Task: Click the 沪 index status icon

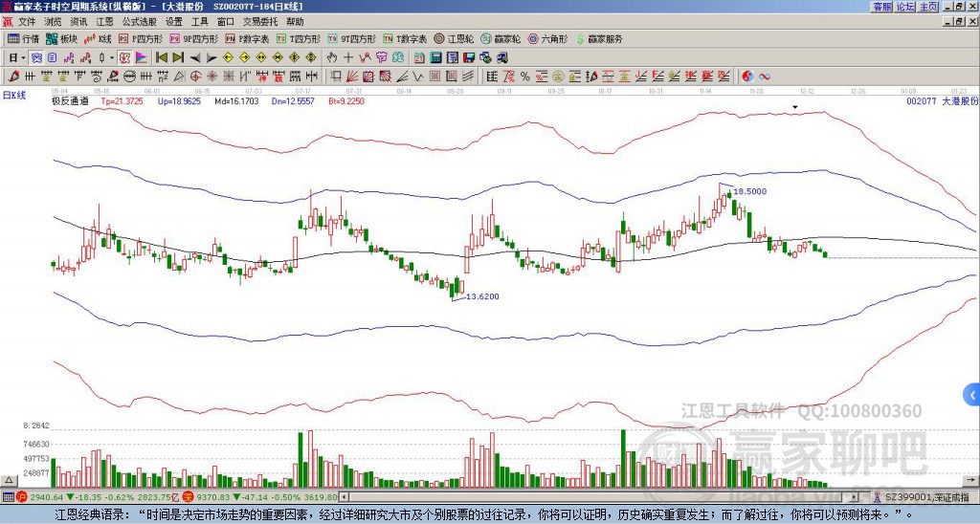Action: pos(22,497)
